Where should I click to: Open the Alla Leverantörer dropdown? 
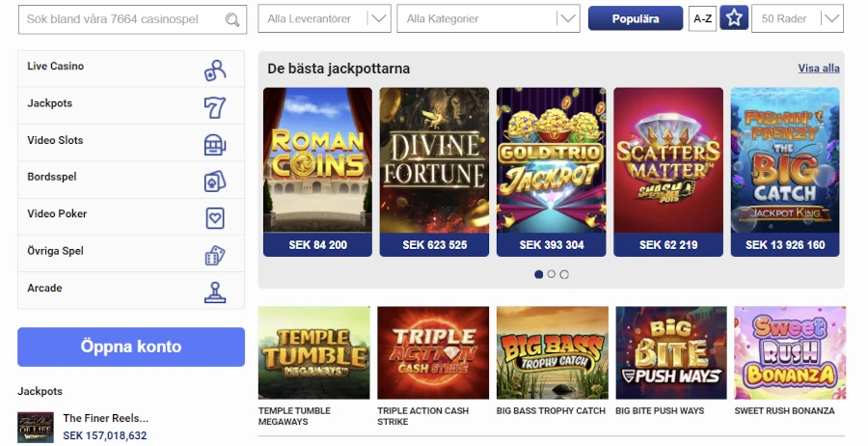point(324,19)
